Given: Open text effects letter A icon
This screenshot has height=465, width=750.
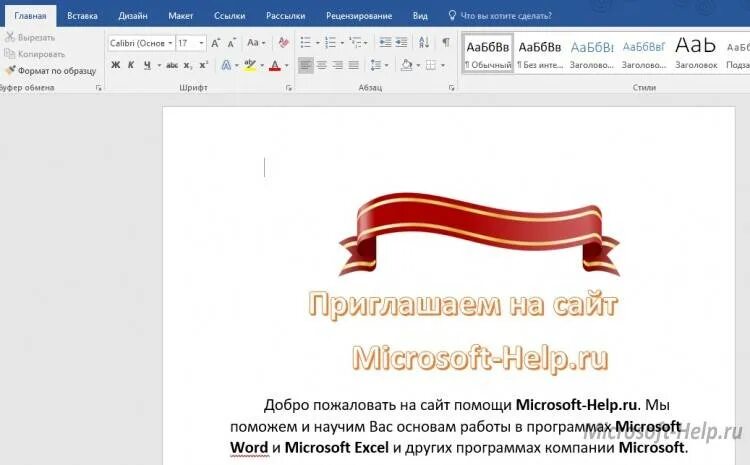Looking at the screenshot, I should (x=226, y=65).
